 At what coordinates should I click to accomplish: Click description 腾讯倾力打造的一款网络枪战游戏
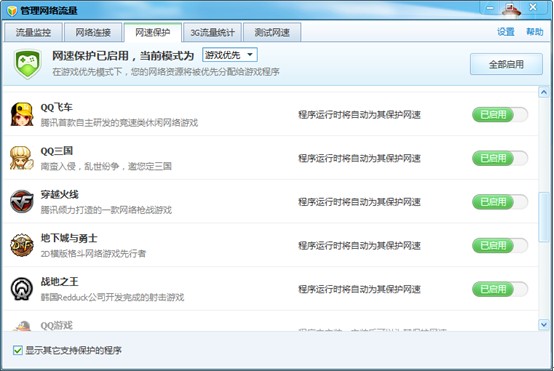coord(106,210)
